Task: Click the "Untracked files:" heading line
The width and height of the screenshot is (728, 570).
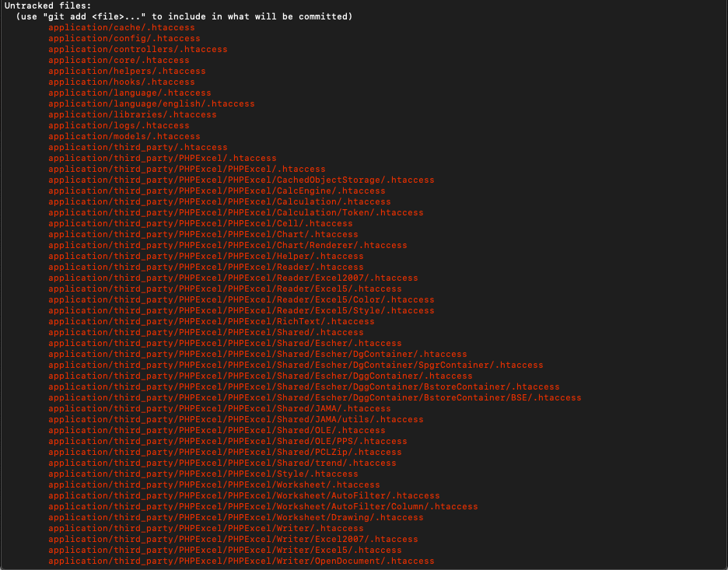Action: (48, 5)
